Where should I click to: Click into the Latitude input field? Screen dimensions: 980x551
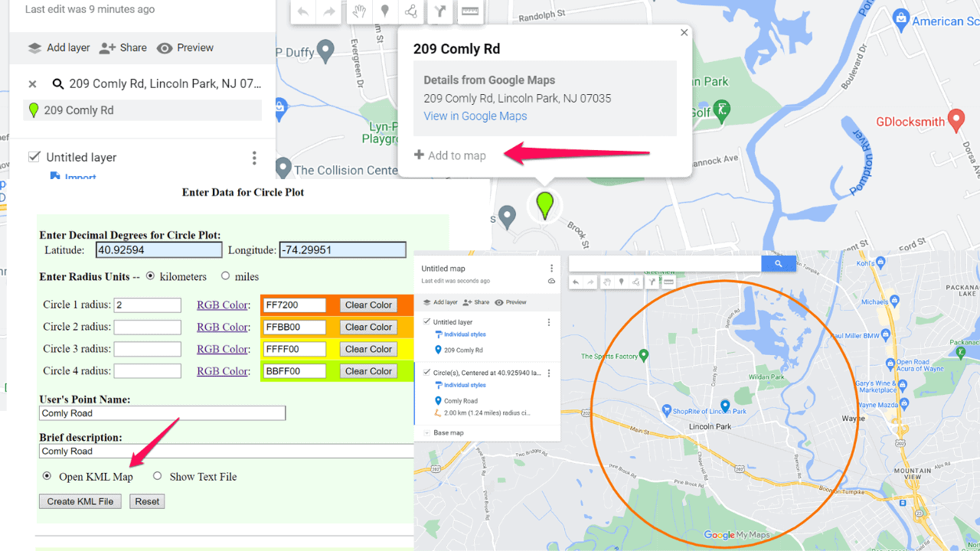click(x=158, y=250)
